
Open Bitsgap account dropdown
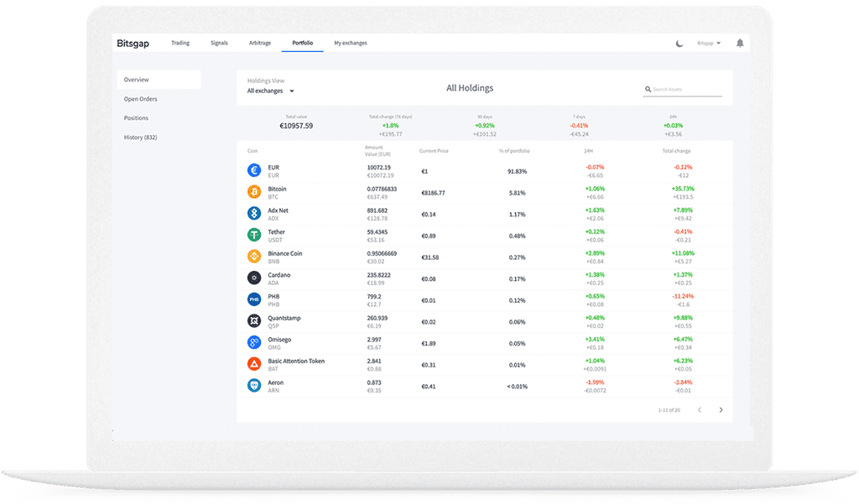[x=709, y=44]
